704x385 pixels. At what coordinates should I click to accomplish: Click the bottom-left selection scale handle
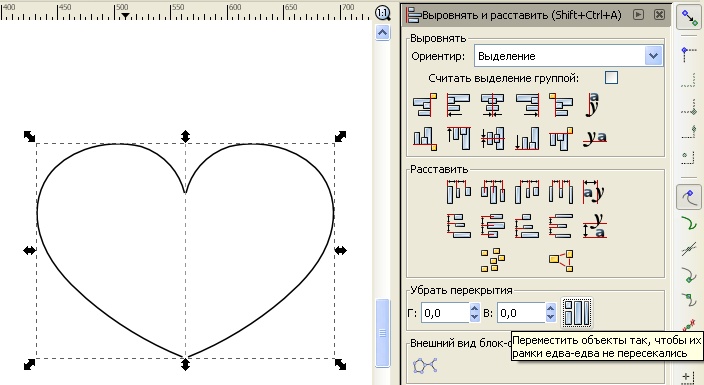click(x=30, y=364)
